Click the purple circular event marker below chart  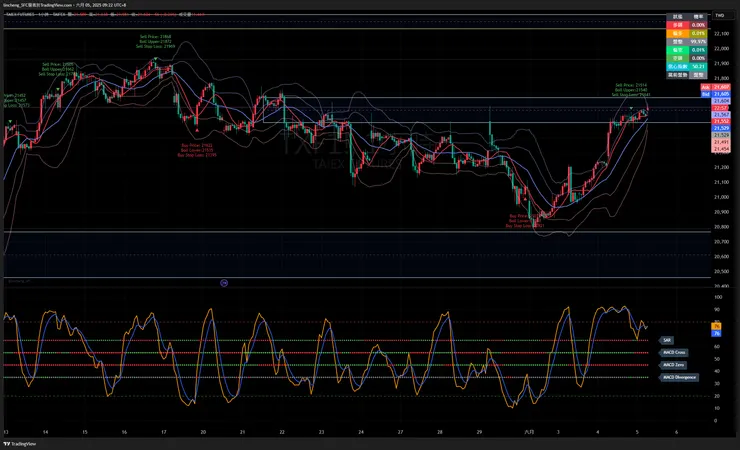(224, 283)
